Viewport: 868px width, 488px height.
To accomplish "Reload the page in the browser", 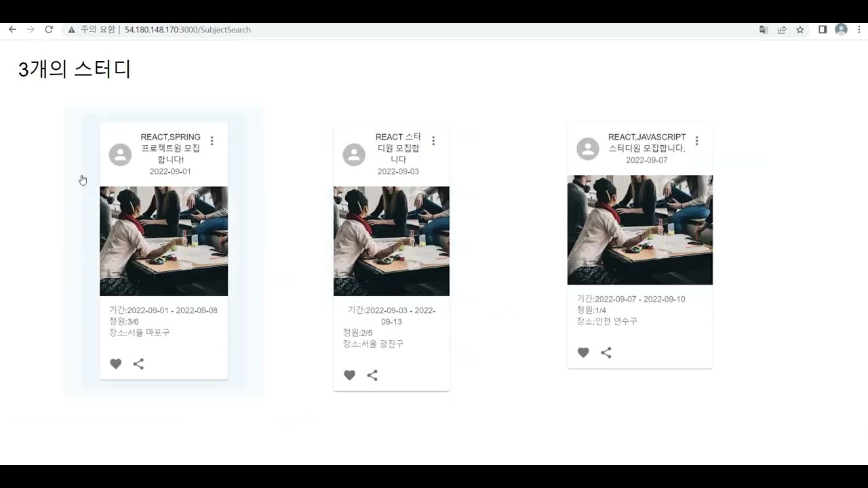I will click(x=49, y=30).
